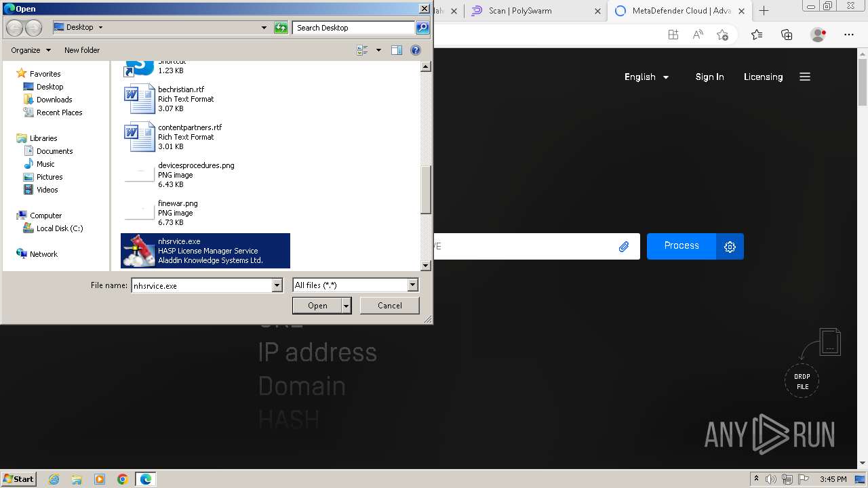Expand the address path history arrow

coord(264,28)
